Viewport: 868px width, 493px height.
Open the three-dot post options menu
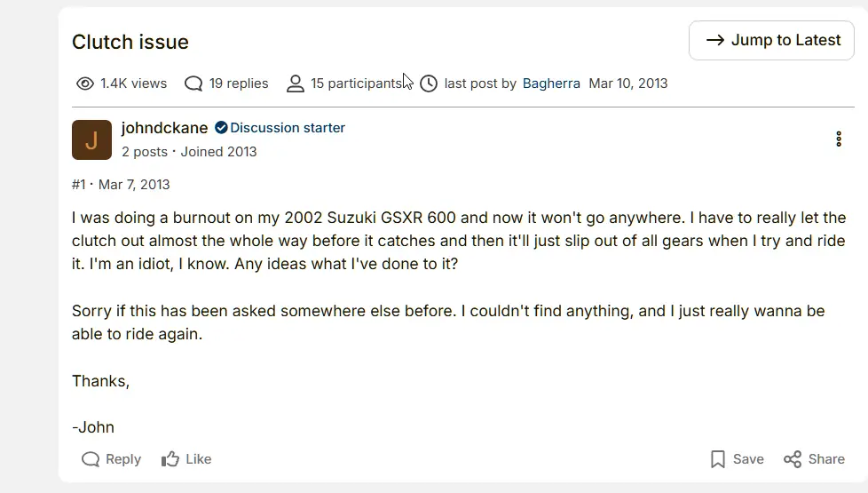click(839, 139)
